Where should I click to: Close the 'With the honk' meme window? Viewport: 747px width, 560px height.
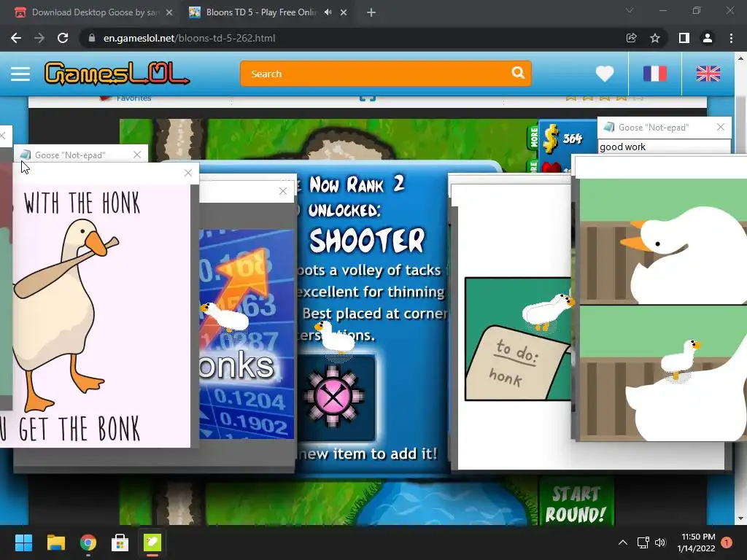pos(187,173)
